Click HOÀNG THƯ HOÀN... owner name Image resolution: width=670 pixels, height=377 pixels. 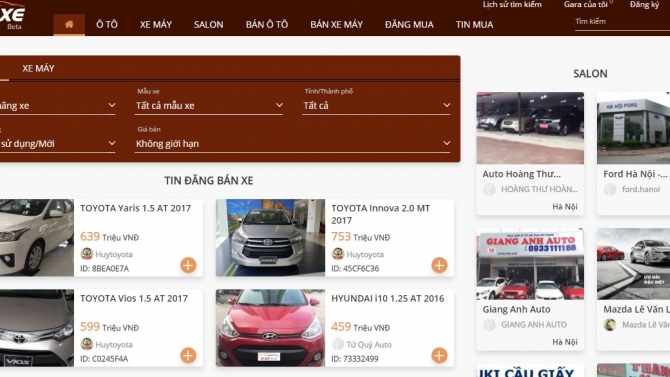click(539, 189)
